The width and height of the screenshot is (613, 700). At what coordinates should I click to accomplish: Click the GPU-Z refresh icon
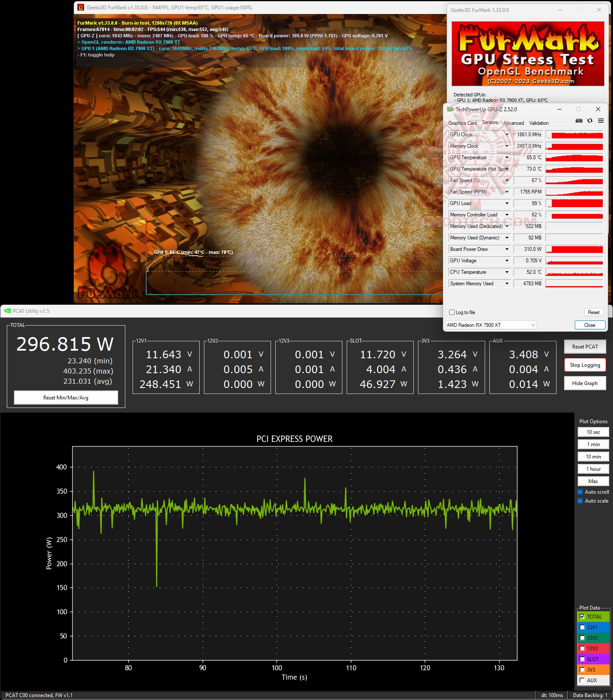coord(590,121)
